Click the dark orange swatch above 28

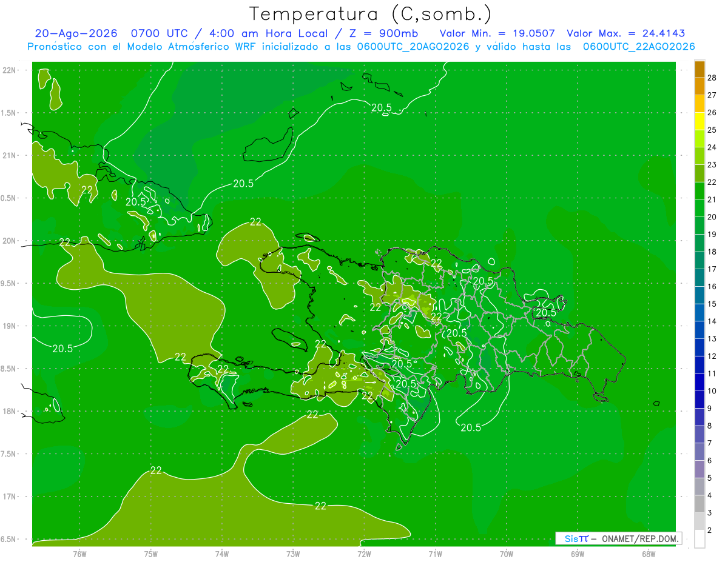(699, 69)
